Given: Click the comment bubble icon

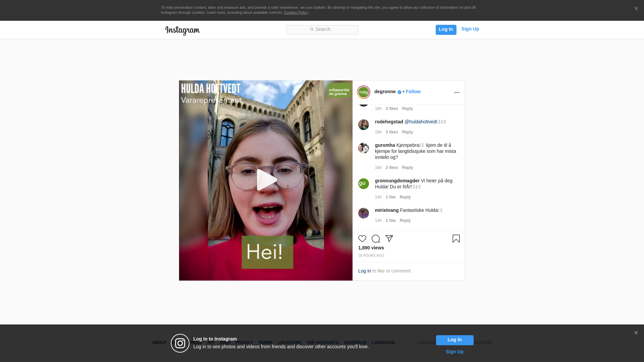Looking at the screenshot, I should tap(376, 239).
